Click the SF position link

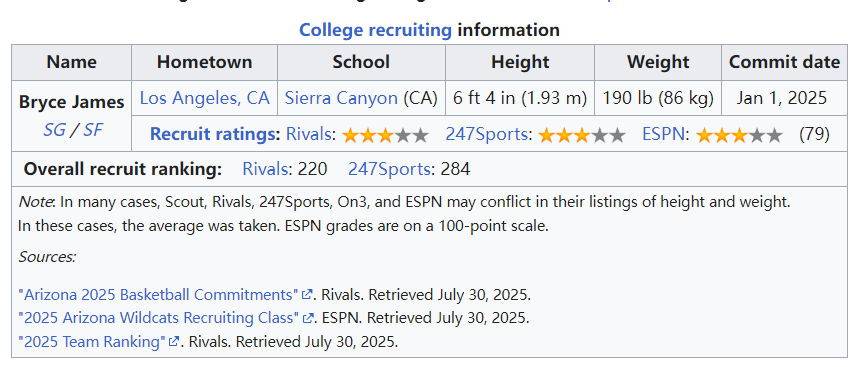(x=92, y=130)
